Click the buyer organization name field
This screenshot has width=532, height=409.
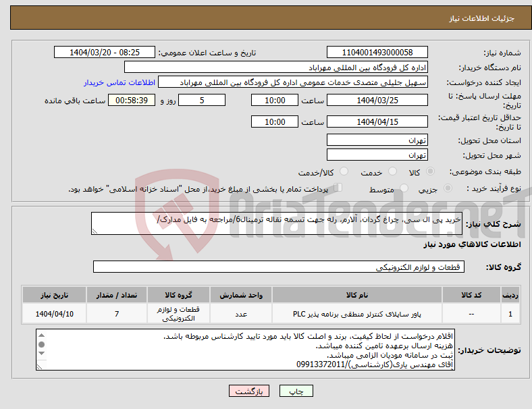tap(276, 67)
